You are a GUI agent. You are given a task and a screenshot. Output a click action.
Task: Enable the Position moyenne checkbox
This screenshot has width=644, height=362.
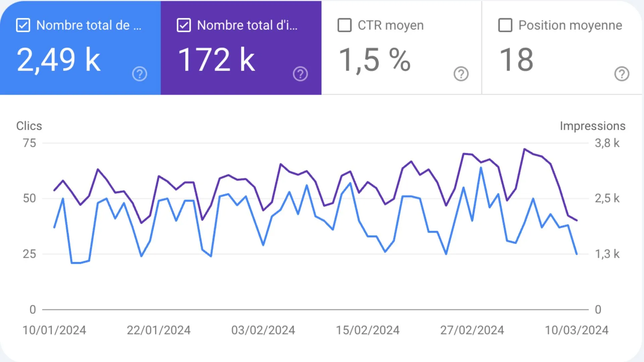coord(504,25)
